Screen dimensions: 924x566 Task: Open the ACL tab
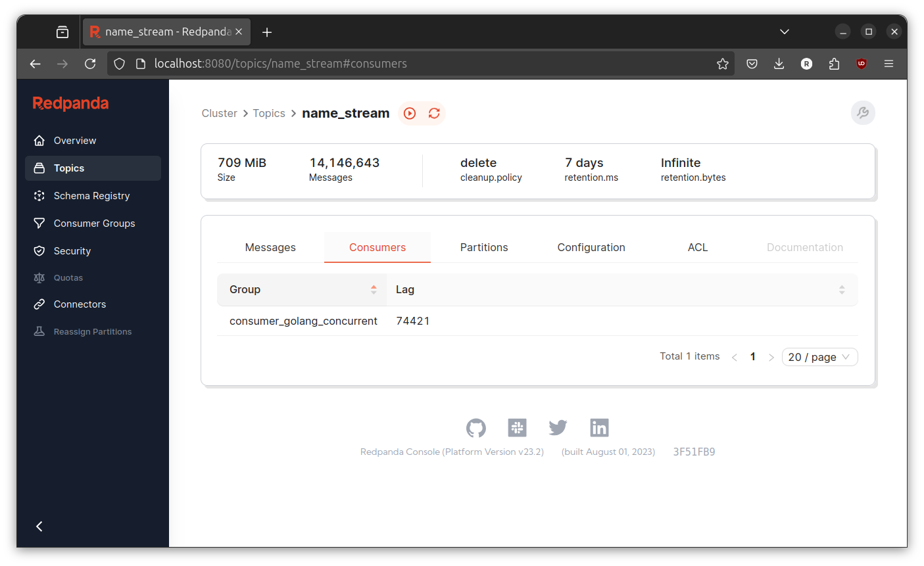pyautogui.click(x=698, y=247)
